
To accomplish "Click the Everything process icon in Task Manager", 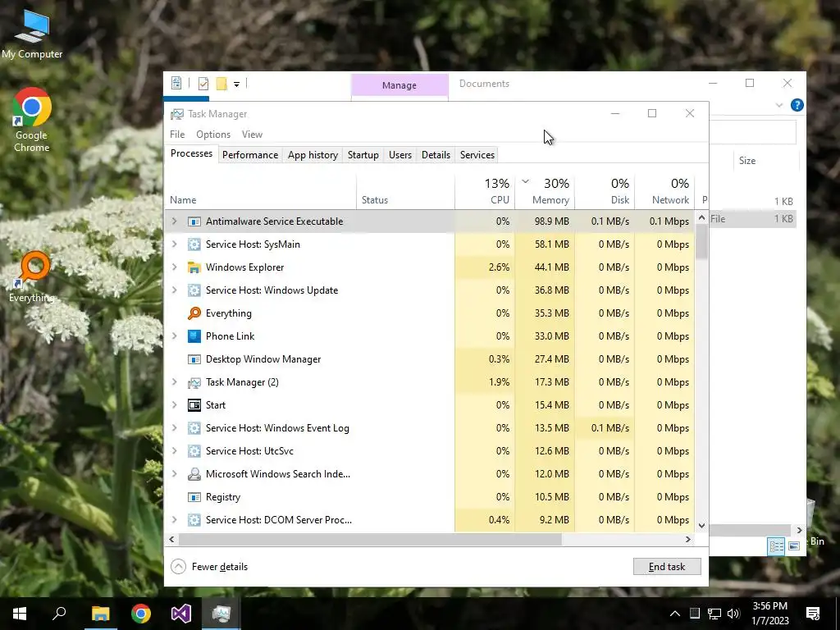I will pyautogui.click(x=194, y=313).
